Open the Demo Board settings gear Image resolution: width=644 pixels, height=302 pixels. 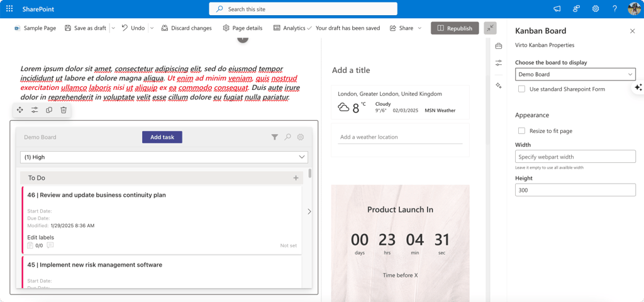pyautogui.click(x=301, y=137)
